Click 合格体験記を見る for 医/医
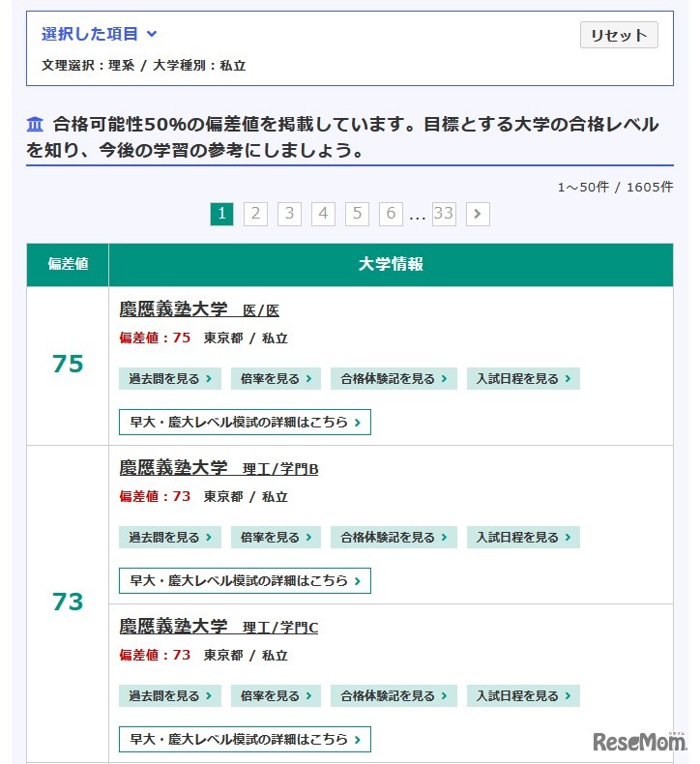 [394, 378]
